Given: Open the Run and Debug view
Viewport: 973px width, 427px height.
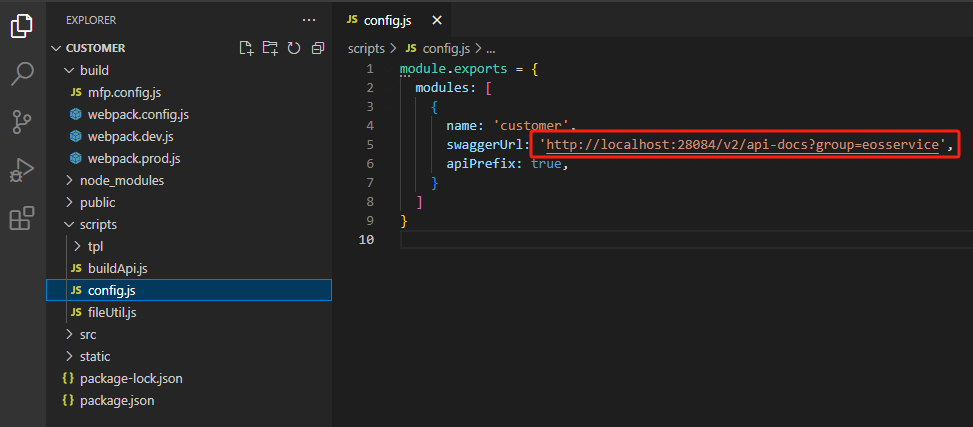Looking at the screenshot, I should click(x=22, y=170).
